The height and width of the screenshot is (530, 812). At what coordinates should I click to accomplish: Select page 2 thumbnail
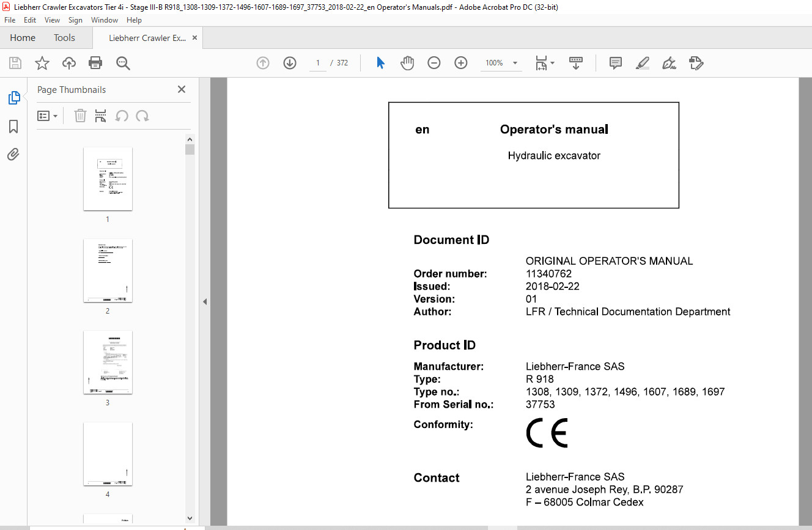(108, 270)
